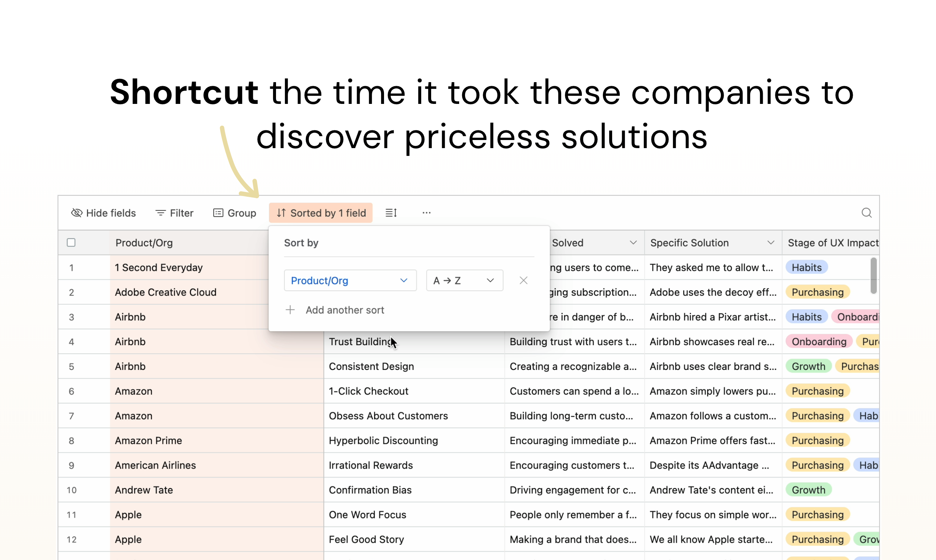The image size is (936, 560).
Task: Open the A → Z sort order dropdown
Action: point(465,280)
